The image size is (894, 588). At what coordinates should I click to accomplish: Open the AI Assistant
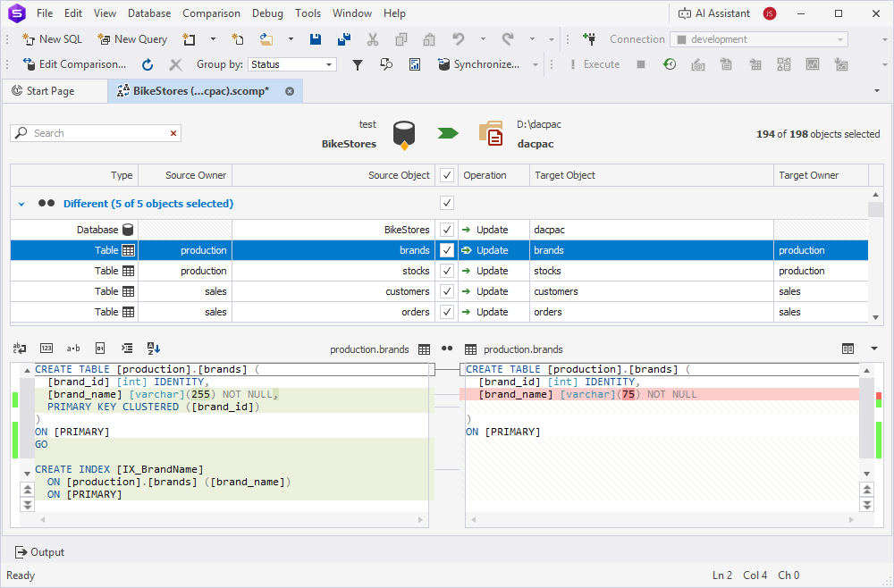pyautogui.click(x=714, y=13)
